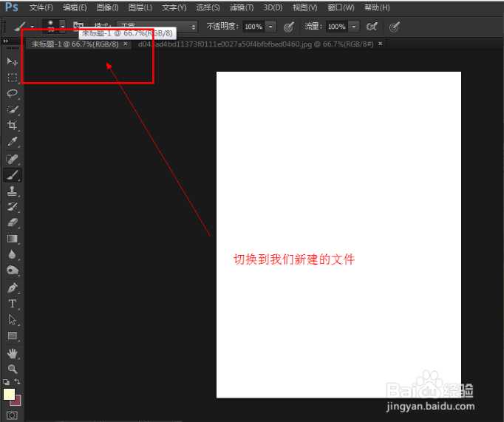Select the Hand tool
This screenshot has height=422, width=504.
(x=13, y=353)
